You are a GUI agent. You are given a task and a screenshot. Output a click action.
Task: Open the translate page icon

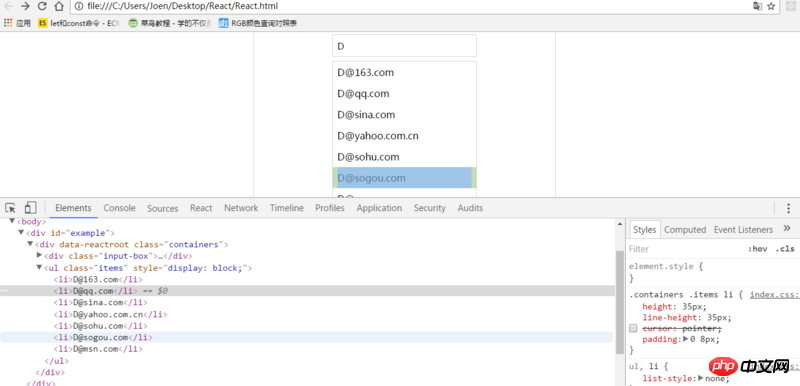coord(758,6)
